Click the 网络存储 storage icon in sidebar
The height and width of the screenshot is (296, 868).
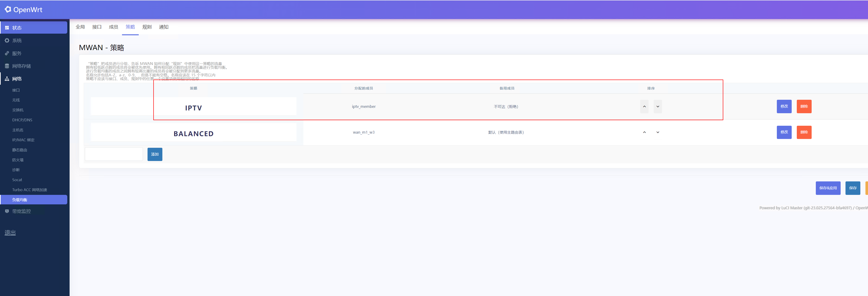(7, 66)
